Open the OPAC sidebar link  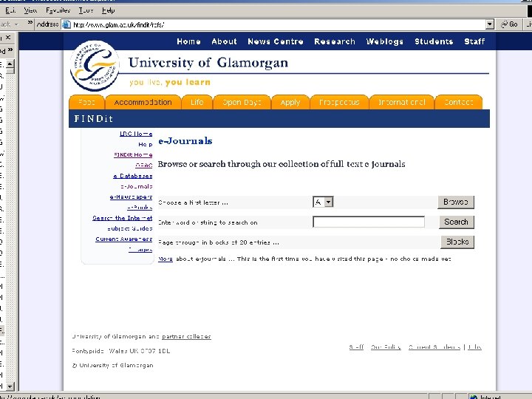144,166
